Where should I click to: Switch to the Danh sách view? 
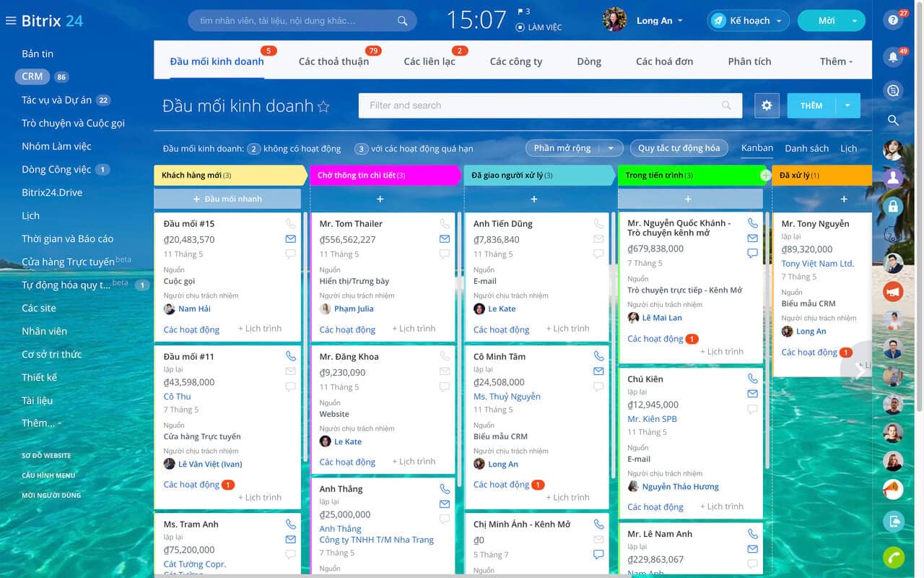coord(806,148)
